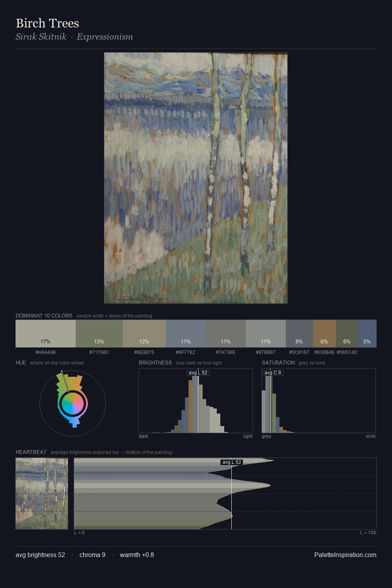Open the large Birch Trees painting image
The image size is (392, 588).
[x=196, y=178]
